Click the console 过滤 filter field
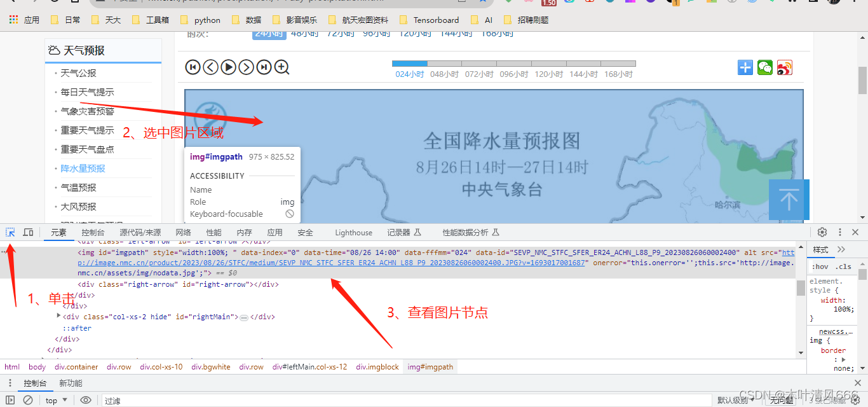The width and height of the screenshot is (868, 407). coord(407,400)
